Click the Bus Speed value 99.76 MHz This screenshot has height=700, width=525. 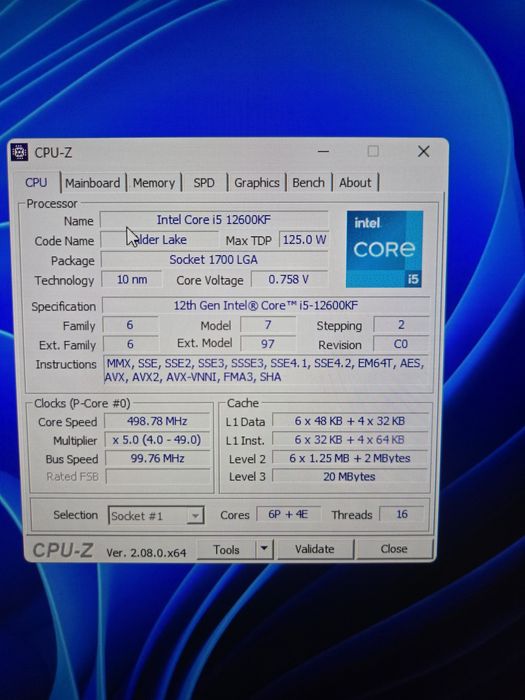click(x=157, y=458)
